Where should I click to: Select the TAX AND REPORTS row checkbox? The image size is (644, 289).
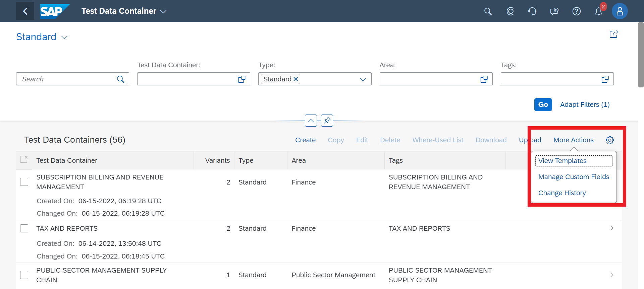[24, 228]
